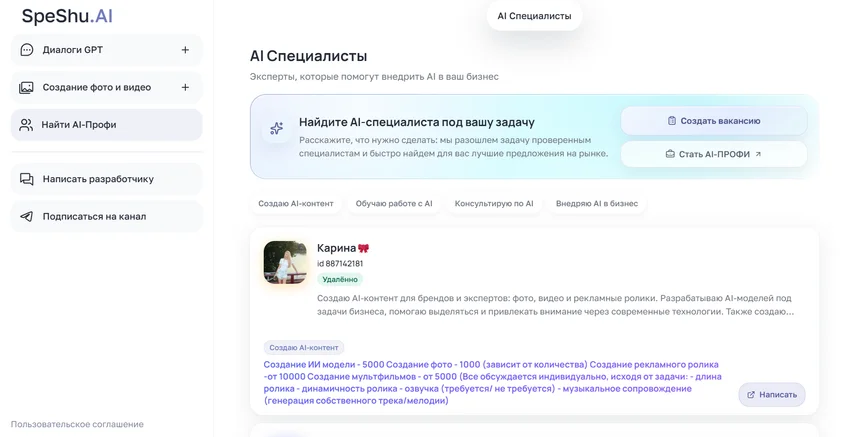Switch to the AI Специалисты top tab
Image resolution: width=850 pixels, height=437 pixels.
pyautogui.click(x=535, y=16)
